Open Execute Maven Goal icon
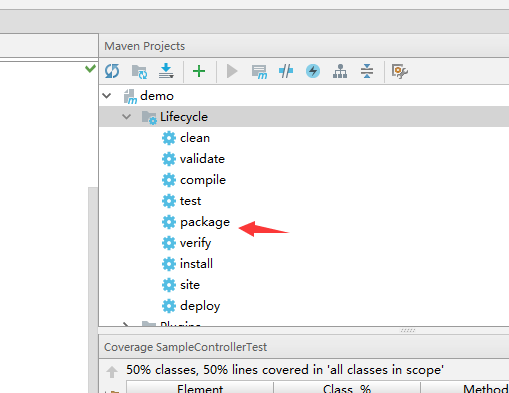The image size is (509, 393). (x=259, y=72)
